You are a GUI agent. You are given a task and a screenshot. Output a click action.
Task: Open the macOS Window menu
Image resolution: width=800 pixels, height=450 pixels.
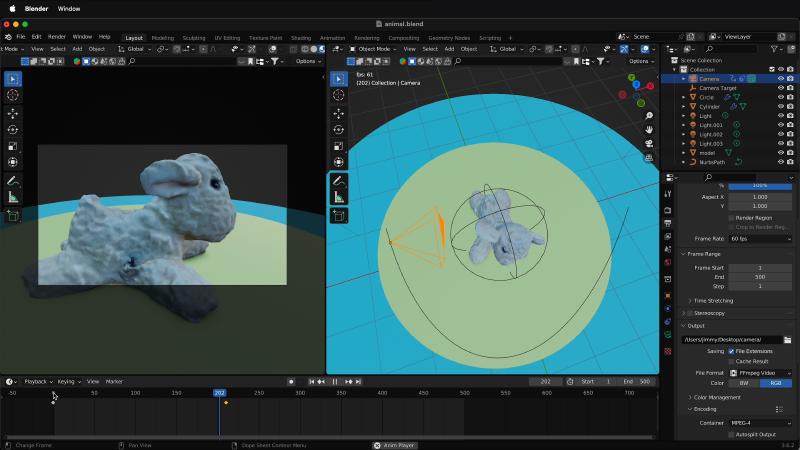coord(69,9)
